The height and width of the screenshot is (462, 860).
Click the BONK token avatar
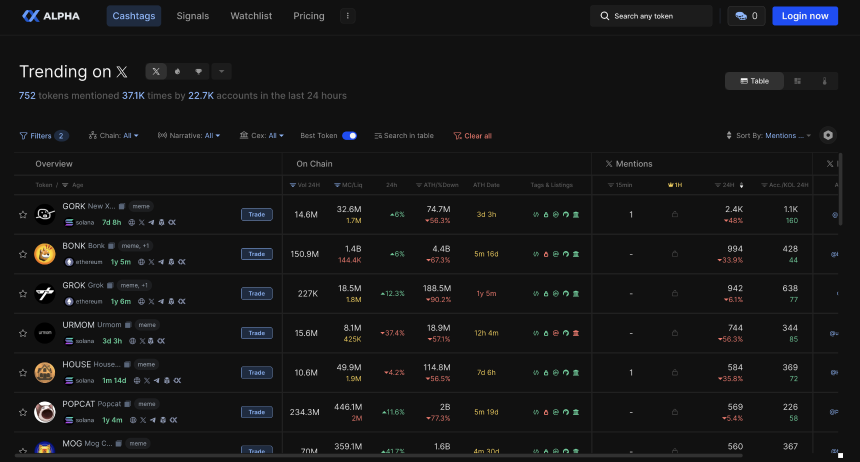pos(45,254)
